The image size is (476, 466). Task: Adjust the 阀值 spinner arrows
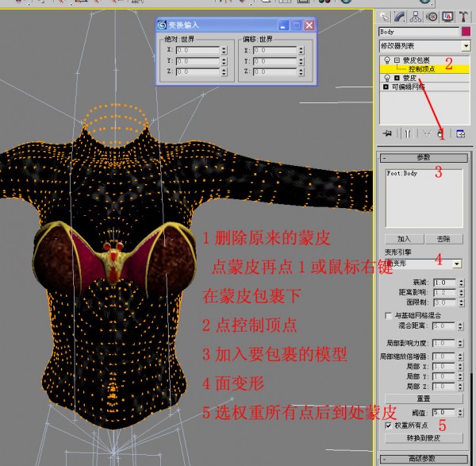[460, 413]
